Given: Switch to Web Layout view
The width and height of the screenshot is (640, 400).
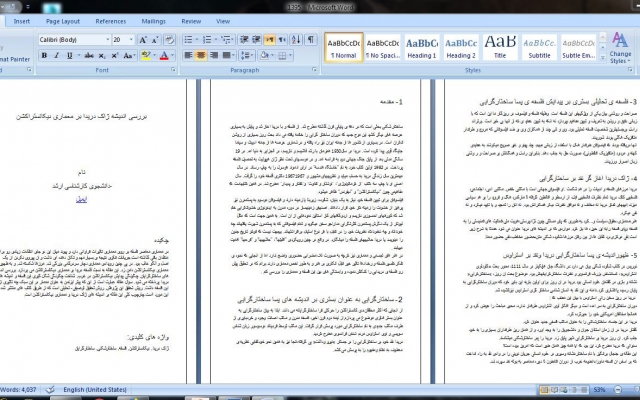Looking at the screenshot, I should [x=564, y=390].
